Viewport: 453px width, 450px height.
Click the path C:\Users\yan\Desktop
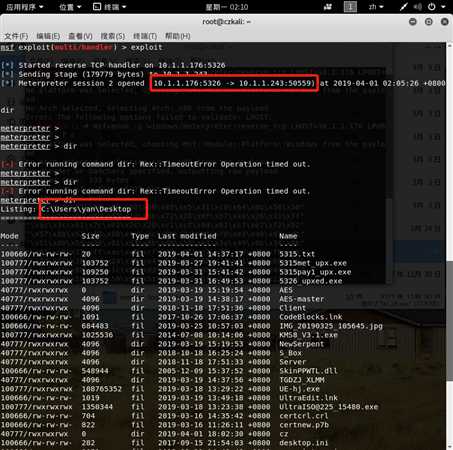(86, 209)
